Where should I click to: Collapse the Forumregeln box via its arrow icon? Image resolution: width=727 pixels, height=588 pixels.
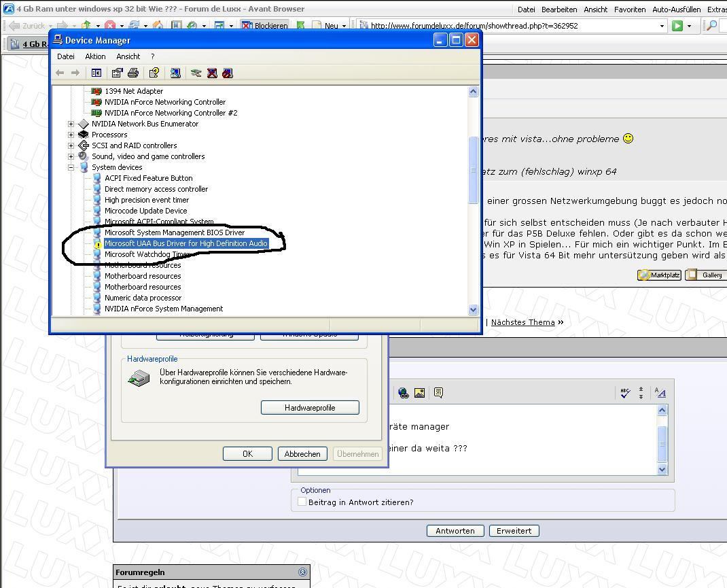tap(303, 572)
